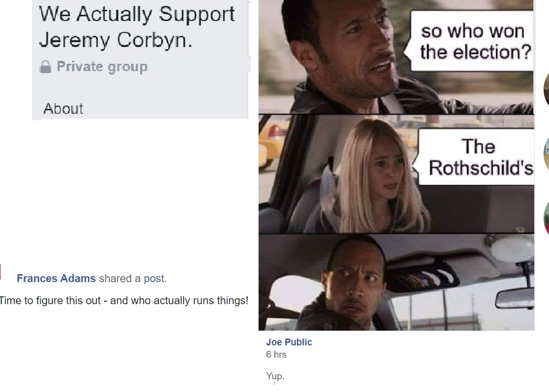Image resolution: width=549 pixels, height=392 pixels.
Task: Click the padlock icon beside Private group
Action: coord(46,67)
